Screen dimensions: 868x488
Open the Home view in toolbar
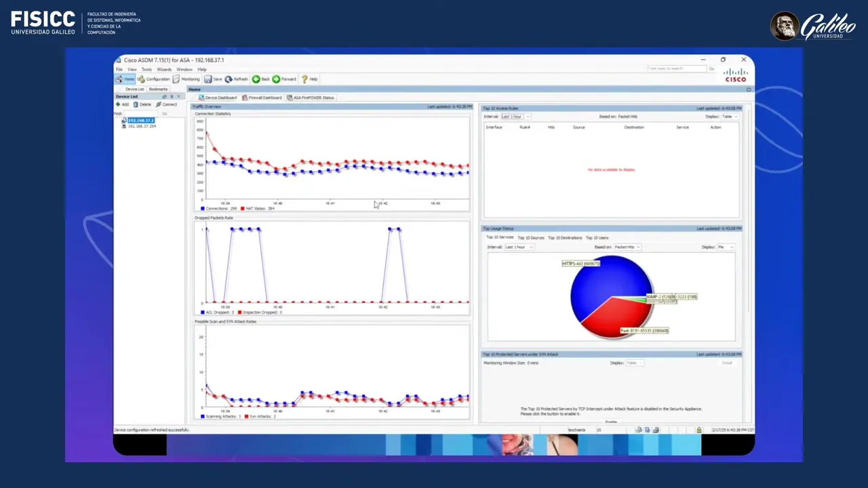pyautogui.click(x=125, y=79)
